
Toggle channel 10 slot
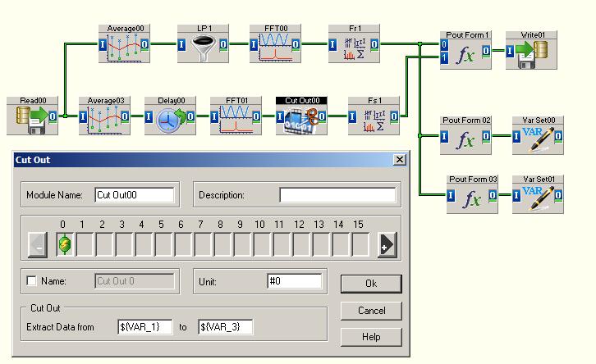click(x=262, y=245)
